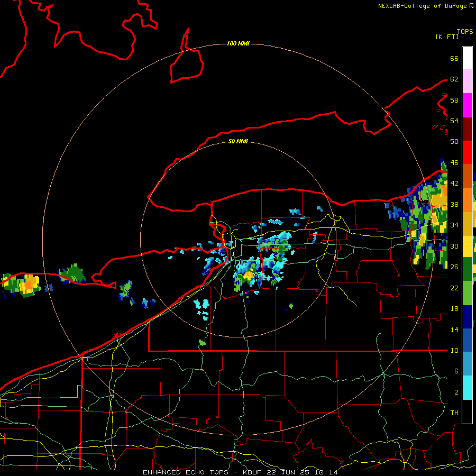
Task: Click the "TOPS" legend heading
Action: 465,32
